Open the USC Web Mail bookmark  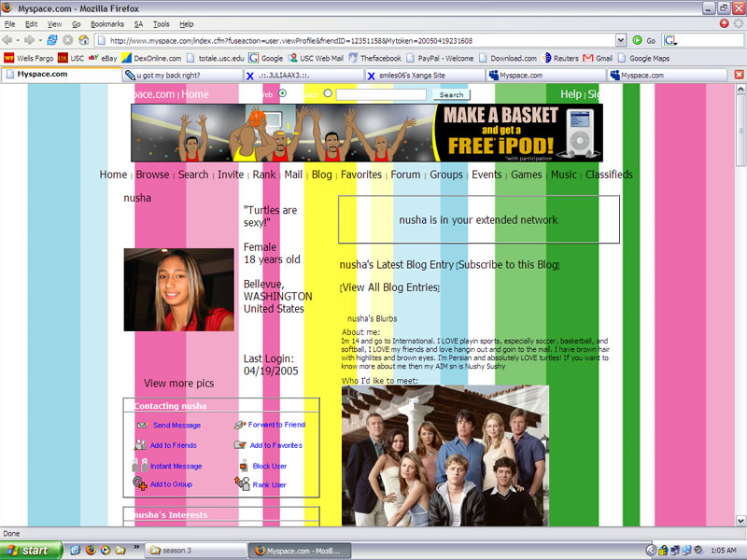pyautogui.click(x=316, y=58)
